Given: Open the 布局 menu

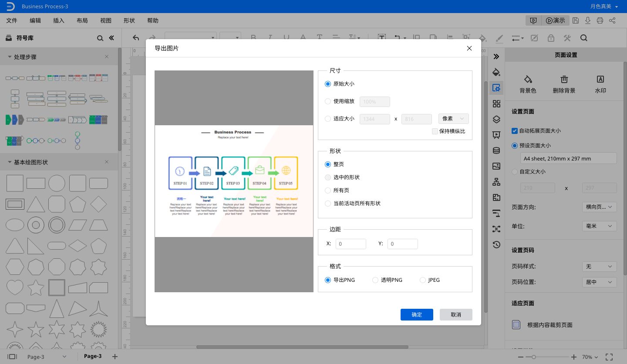Looking at the screenshot, I should 82,20.
